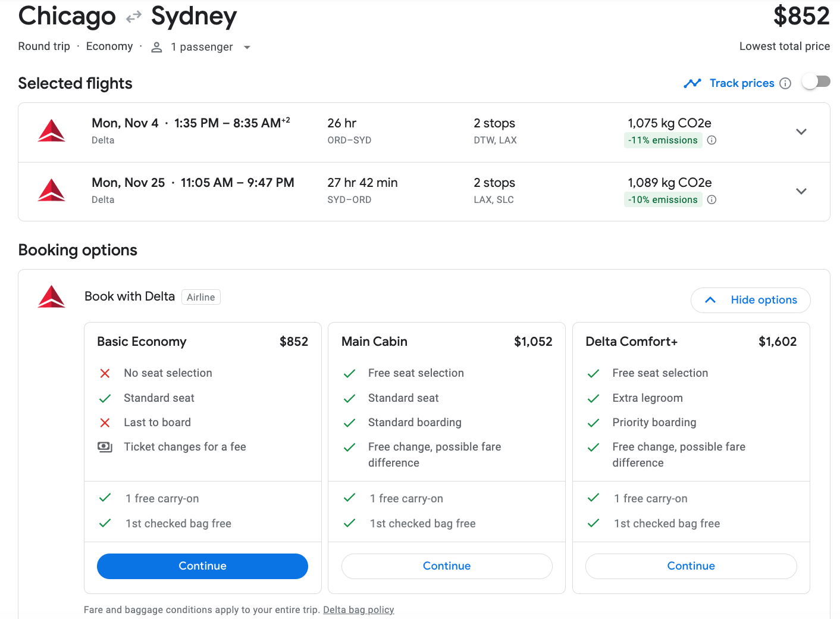Image resolution: width=840 pixels, height=619 pixels.
Task: Click the -10% emissions badge
Action: click(x=663, y=200)
